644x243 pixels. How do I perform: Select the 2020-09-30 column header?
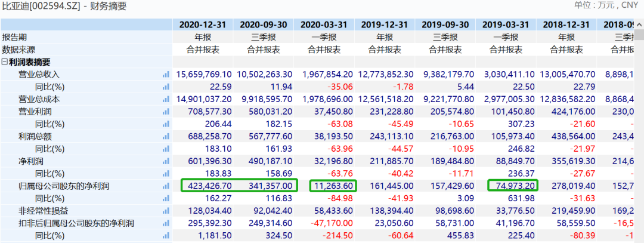coord(264,24)
